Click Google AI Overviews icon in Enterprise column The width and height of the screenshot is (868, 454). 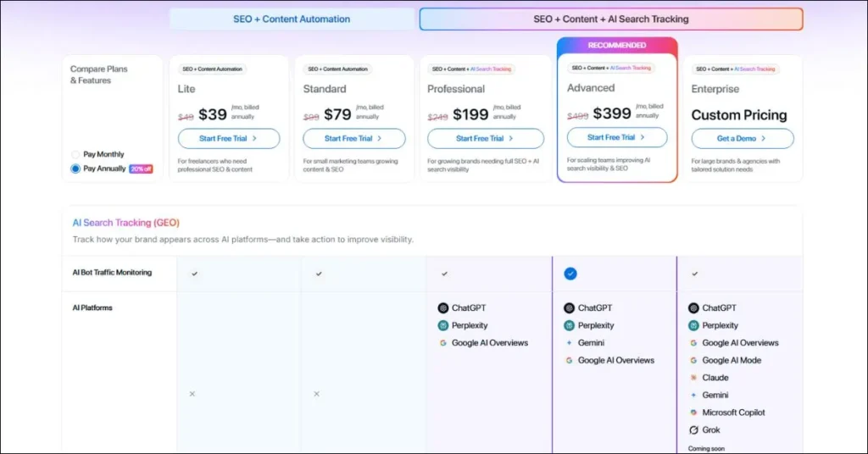pos(693,343)
